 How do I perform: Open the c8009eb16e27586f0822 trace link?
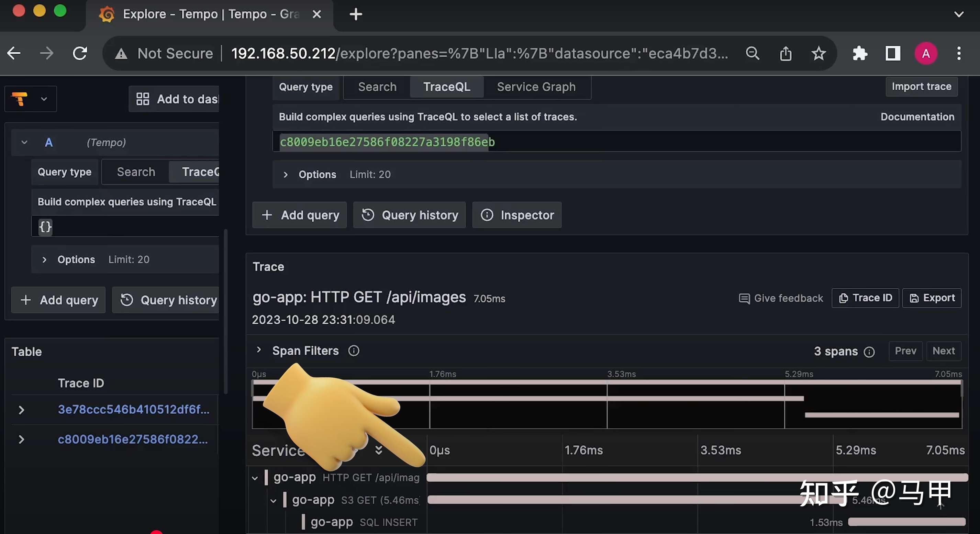132,439
